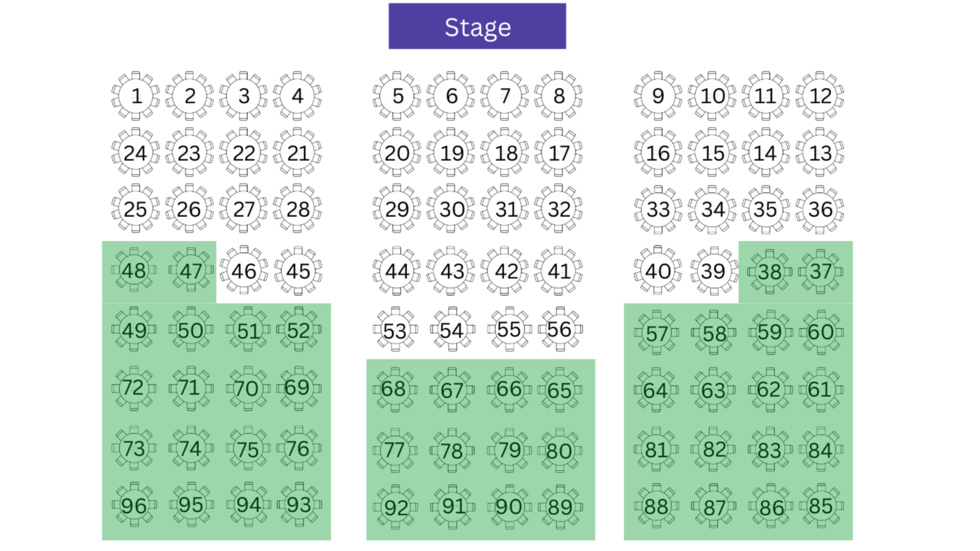Click table 18 in the center section
980x551 pixels.
pos(505,153)
